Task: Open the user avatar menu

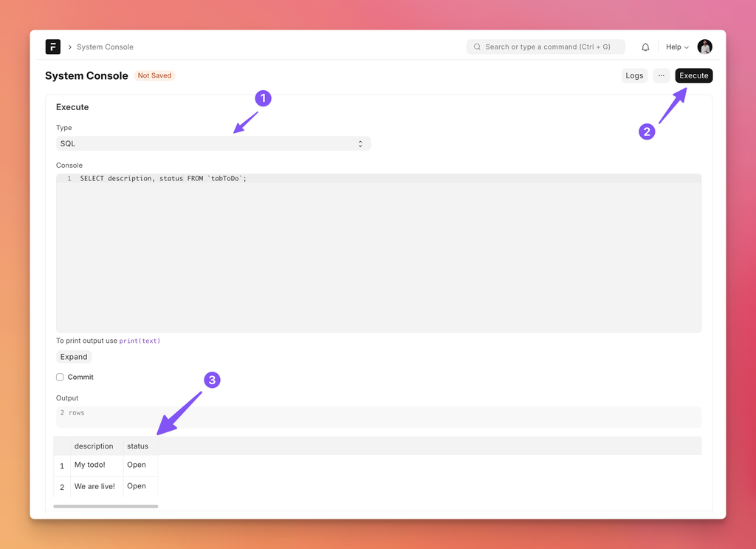Action: (704, 47)
